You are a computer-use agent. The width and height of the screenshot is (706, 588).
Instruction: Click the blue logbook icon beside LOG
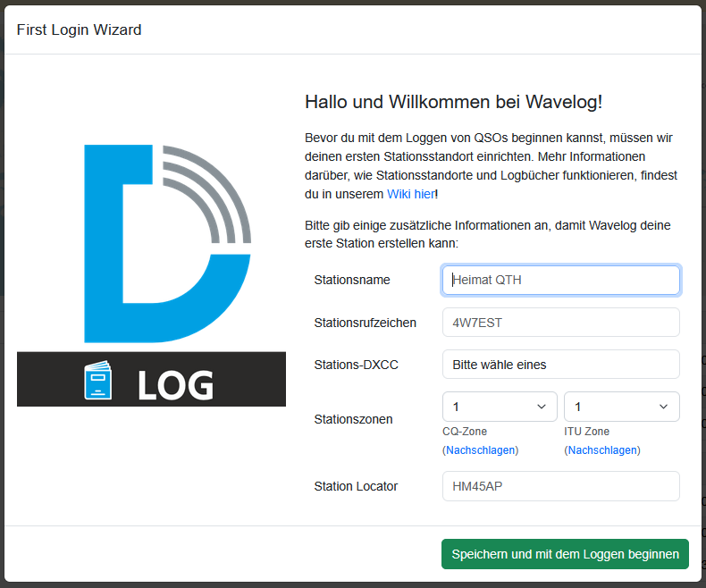(x=97, y=381)
